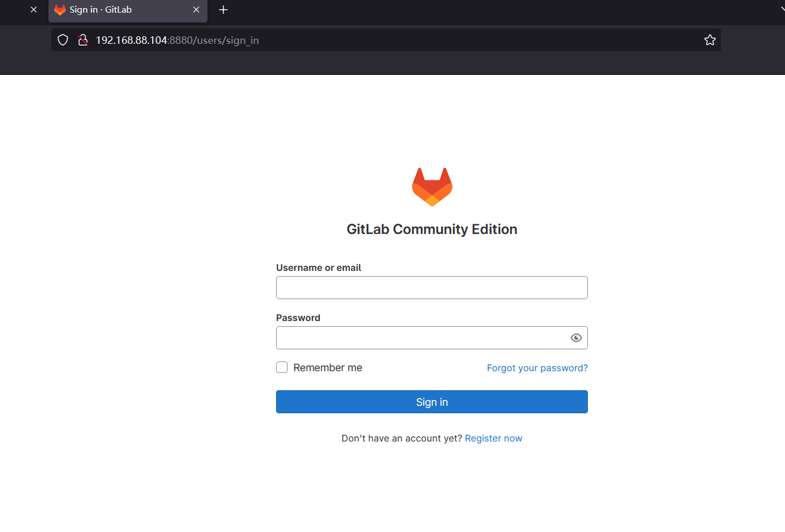Open the Forgot your password link
The height and width of the screenshot is (532, 785).
(537, 368)
